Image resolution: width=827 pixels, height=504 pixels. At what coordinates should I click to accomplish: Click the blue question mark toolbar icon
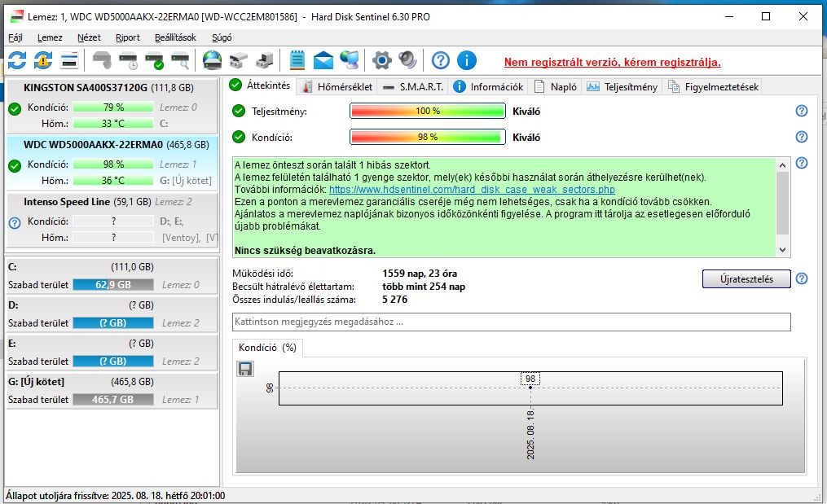click(x=441, y=60)
